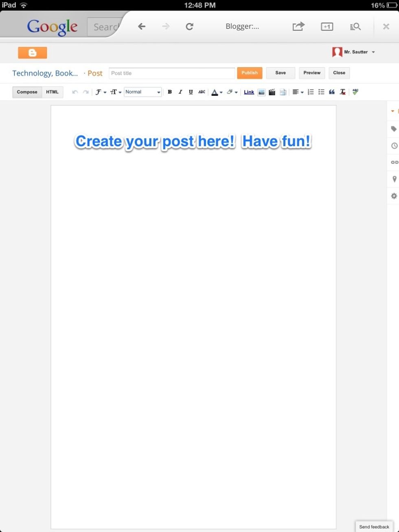Tap the Mr. Sautter profile picture
The image size is (399, 532).
tap(337, 52)
